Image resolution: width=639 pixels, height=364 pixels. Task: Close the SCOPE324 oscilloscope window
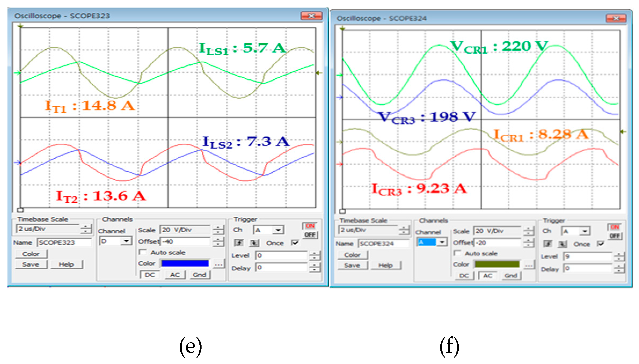616,19
